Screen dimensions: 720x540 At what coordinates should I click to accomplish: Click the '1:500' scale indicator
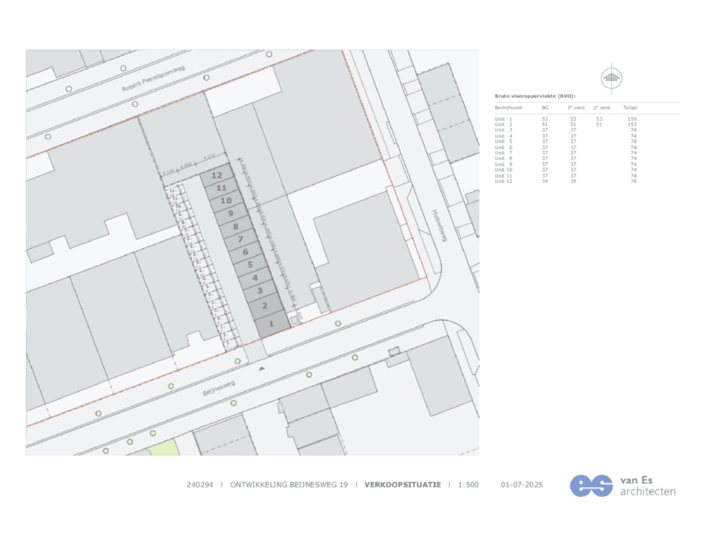468,485
